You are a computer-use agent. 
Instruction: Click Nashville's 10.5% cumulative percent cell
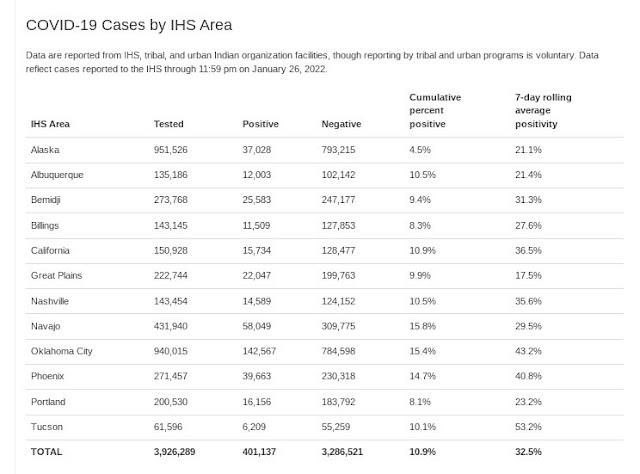coord(422,301)
